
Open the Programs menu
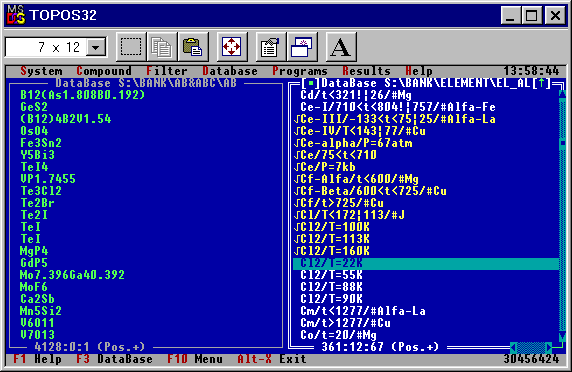(300, 71)
